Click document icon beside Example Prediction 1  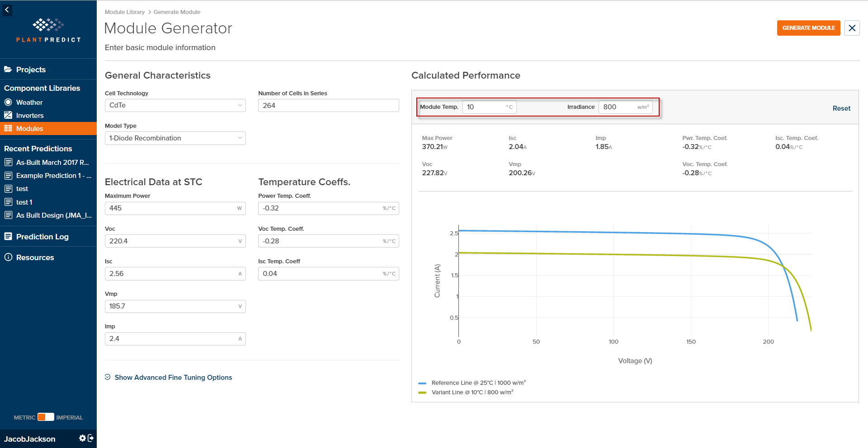point(8,175)
